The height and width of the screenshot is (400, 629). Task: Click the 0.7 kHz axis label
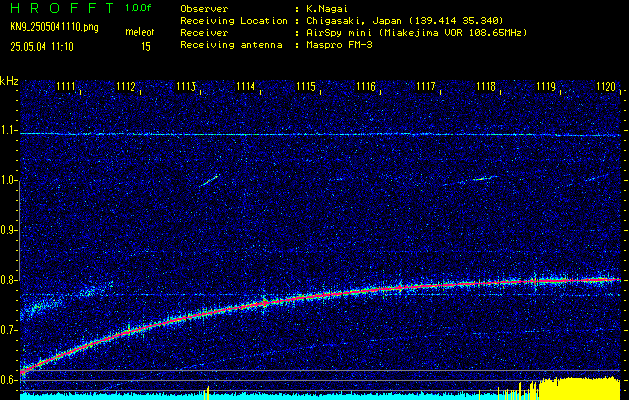tap(9, 330)
